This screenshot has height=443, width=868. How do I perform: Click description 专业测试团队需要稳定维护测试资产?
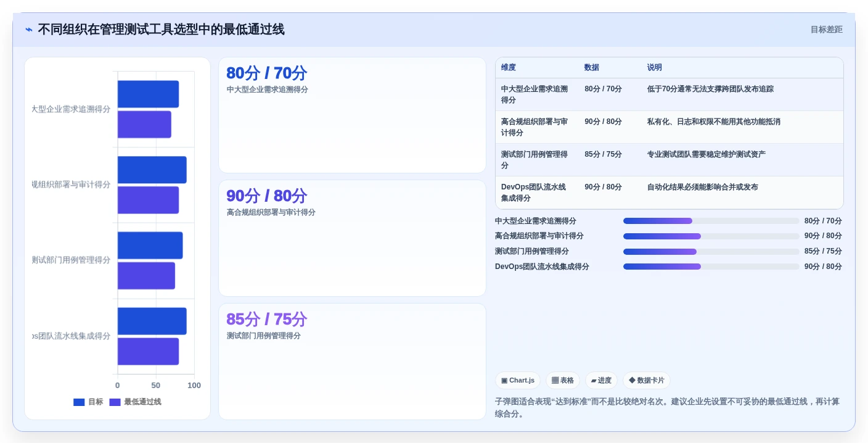(706, 154)
